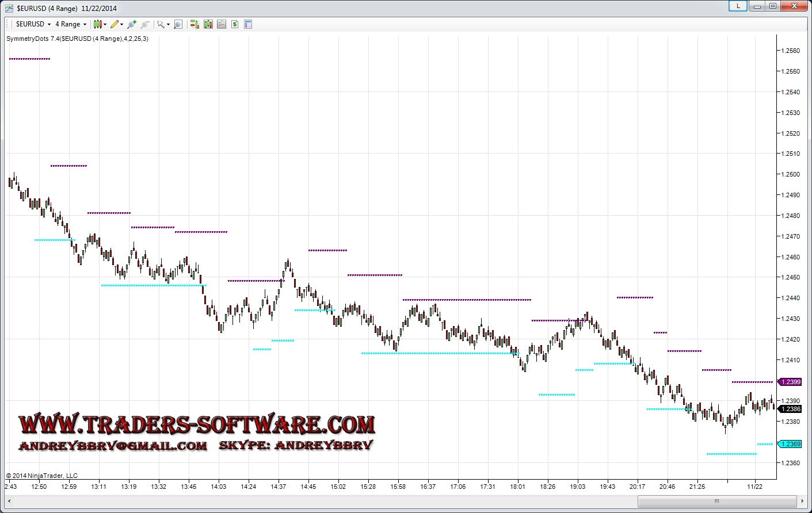Open the data box magnifier icon
This screenshot has width=812, height=513.
click(178, 24)
